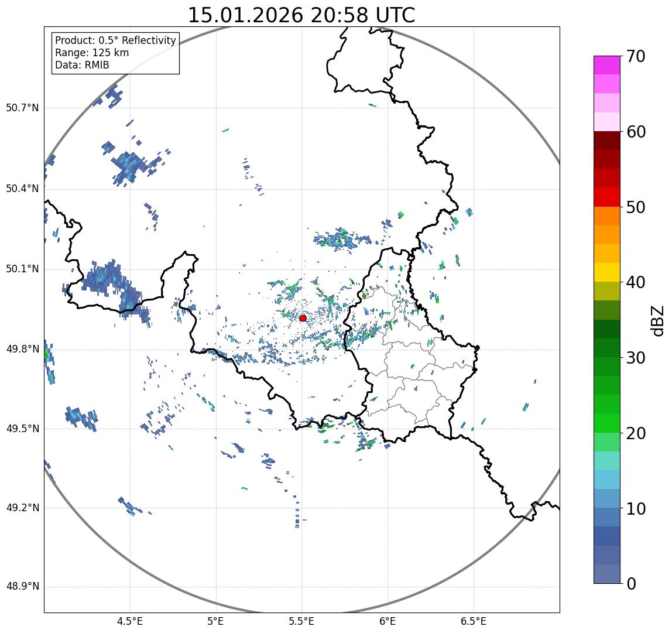Image resolution: width=672 pixels, height=633 pixels.
Task: Click the colorbar 60 tick label
Action: [636, 132]
